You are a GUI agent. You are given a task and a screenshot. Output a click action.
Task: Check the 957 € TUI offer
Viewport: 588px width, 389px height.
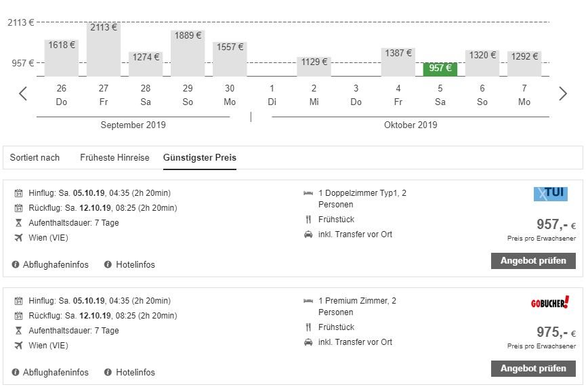pyautogui.click(x=533, y=261)
